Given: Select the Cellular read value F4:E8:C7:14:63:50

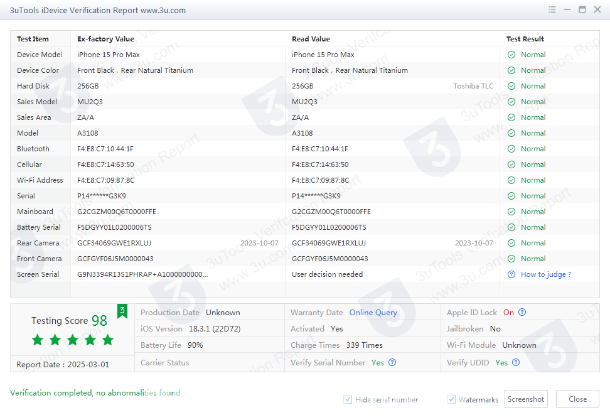Looking at the screenshot, I should tap(320, 164).
